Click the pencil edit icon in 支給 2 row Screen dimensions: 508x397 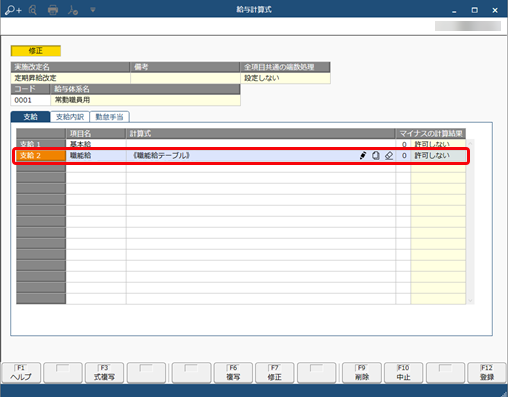pyautogui.click(x=363, y=155)
